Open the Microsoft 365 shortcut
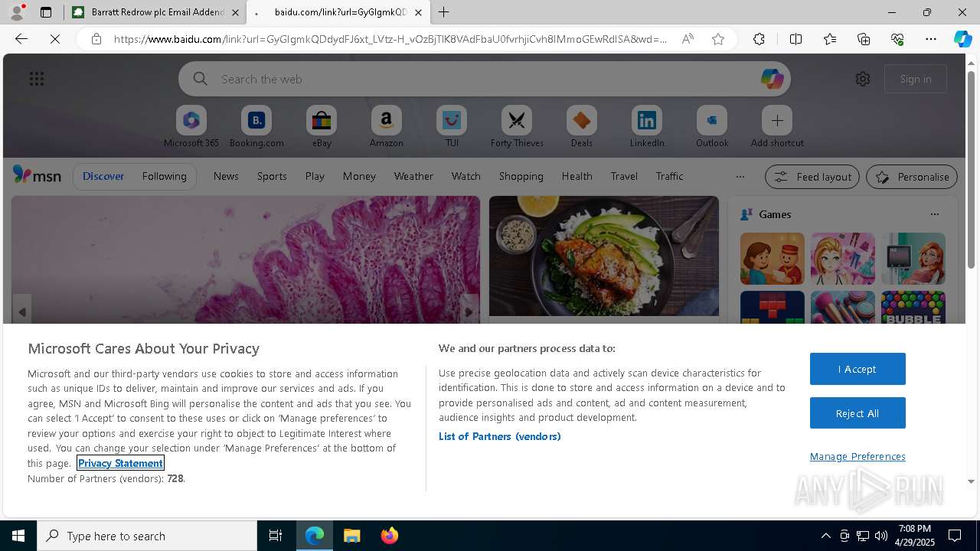980x551 pixels. tap(191, 126)
